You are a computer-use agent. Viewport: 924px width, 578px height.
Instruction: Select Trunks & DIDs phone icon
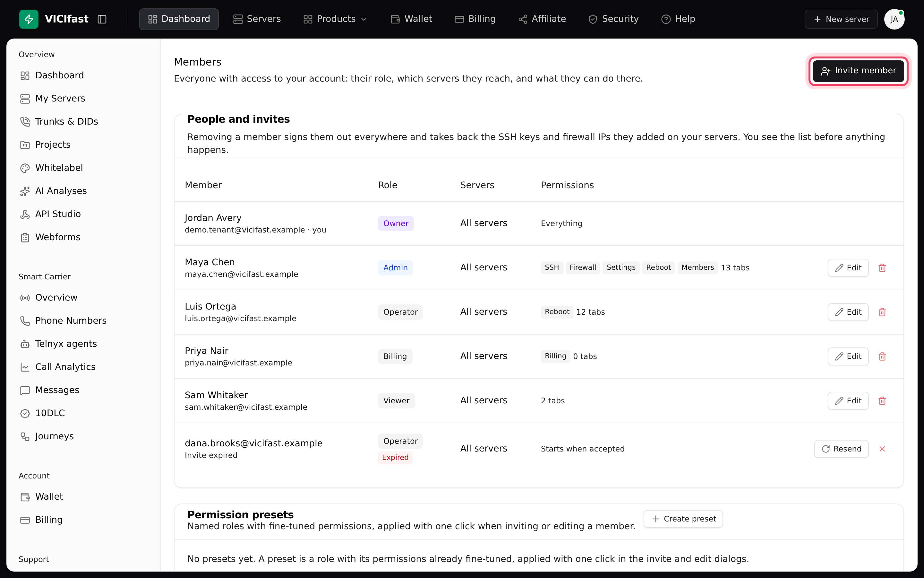(25, 122)
